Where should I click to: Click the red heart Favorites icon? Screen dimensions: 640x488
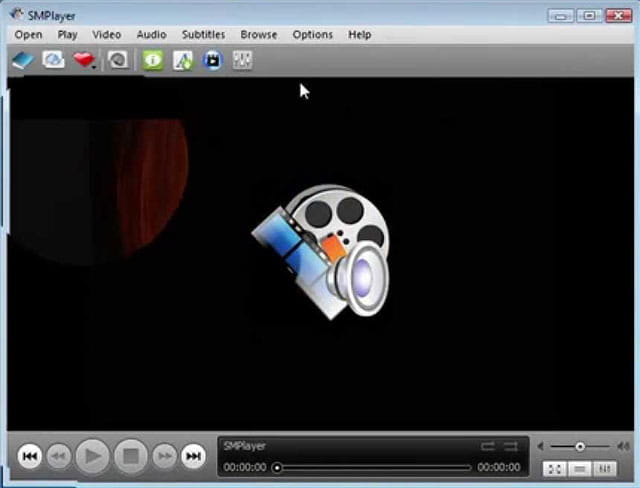coord(83,60)
